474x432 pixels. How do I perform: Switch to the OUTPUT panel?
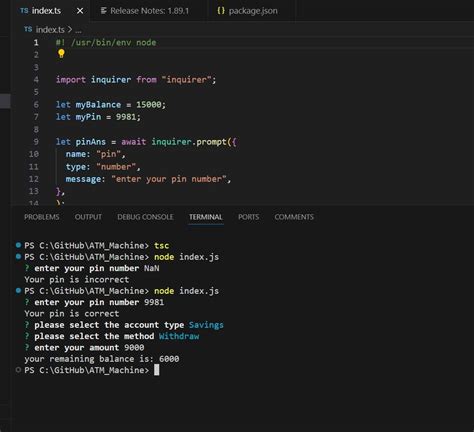pyautogui.click(x=88, y=217)
